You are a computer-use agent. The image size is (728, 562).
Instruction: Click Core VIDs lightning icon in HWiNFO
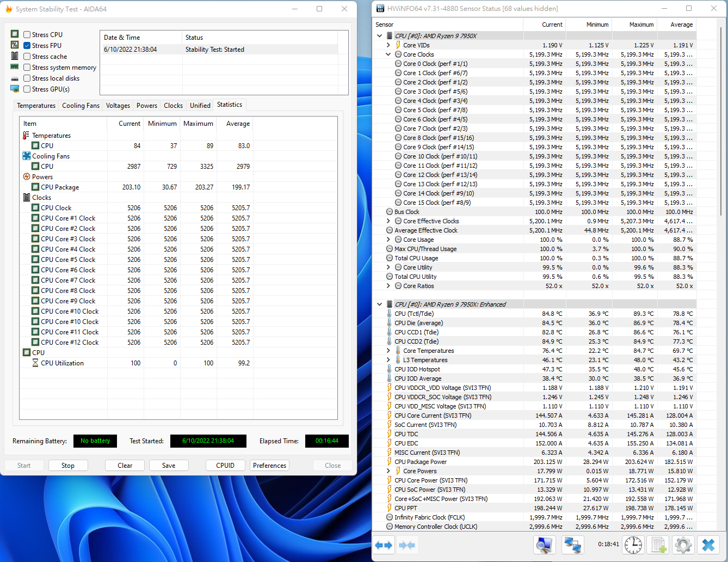coord(398,45)
